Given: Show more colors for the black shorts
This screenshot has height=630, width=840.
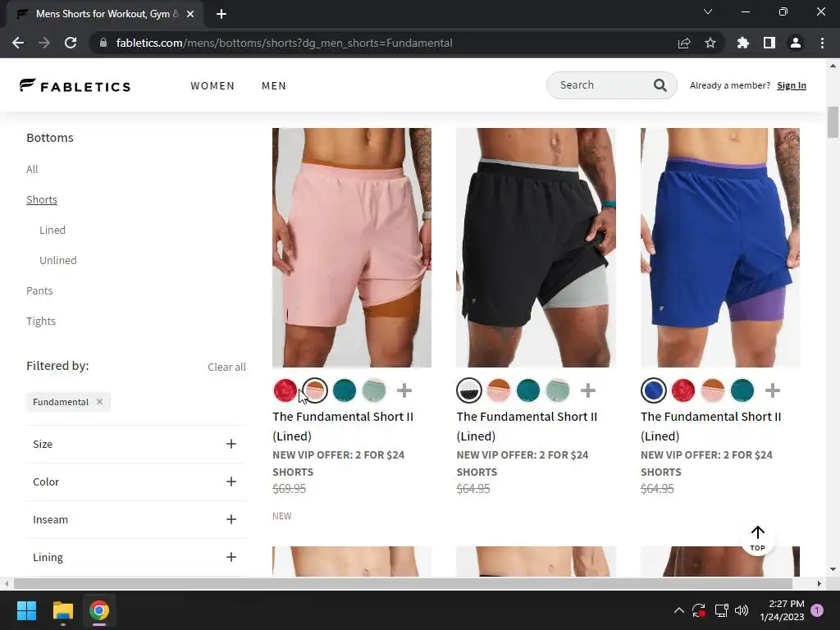Looking at the screenshot, I should 587,390.
